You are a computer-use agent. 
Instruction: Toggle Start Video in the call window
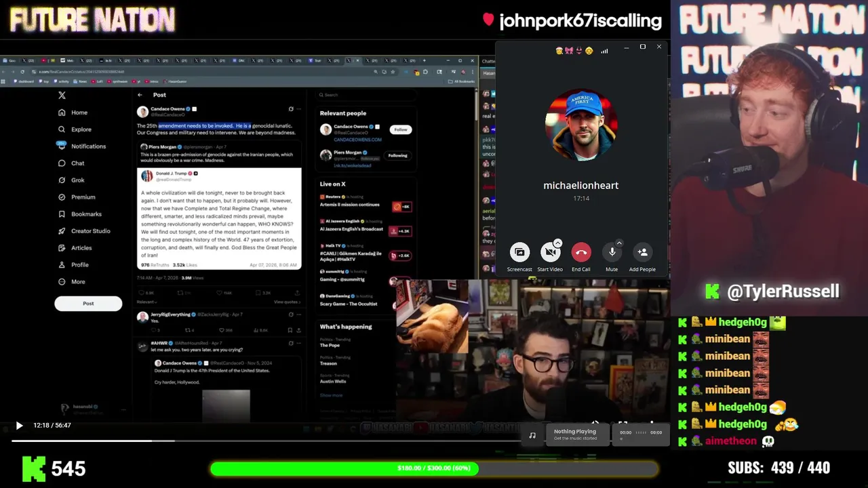550,252
